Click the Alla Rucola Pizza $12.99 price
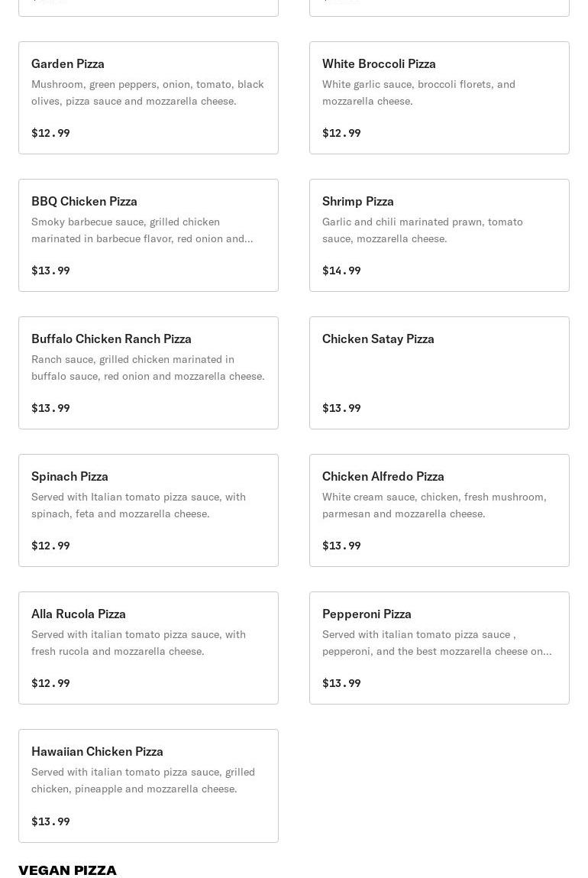 tap(50, 683)
